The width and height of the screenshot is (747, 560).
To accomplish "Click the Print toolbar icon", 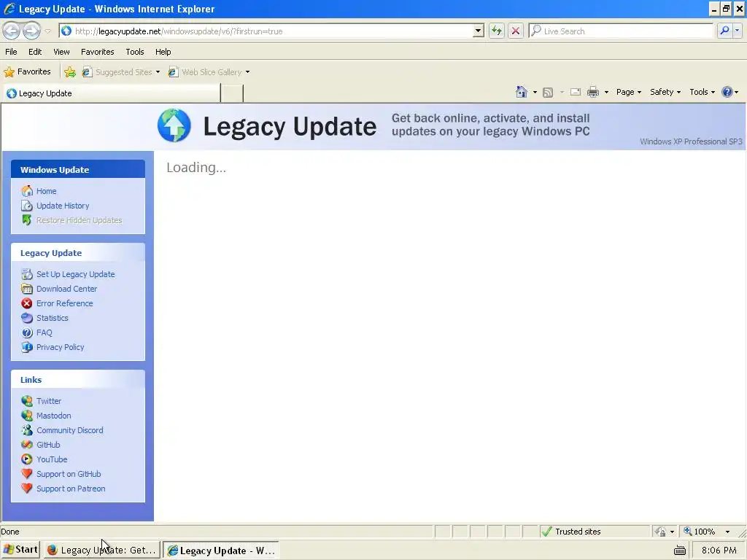I will pyautogui.click(x=592, y=92).
